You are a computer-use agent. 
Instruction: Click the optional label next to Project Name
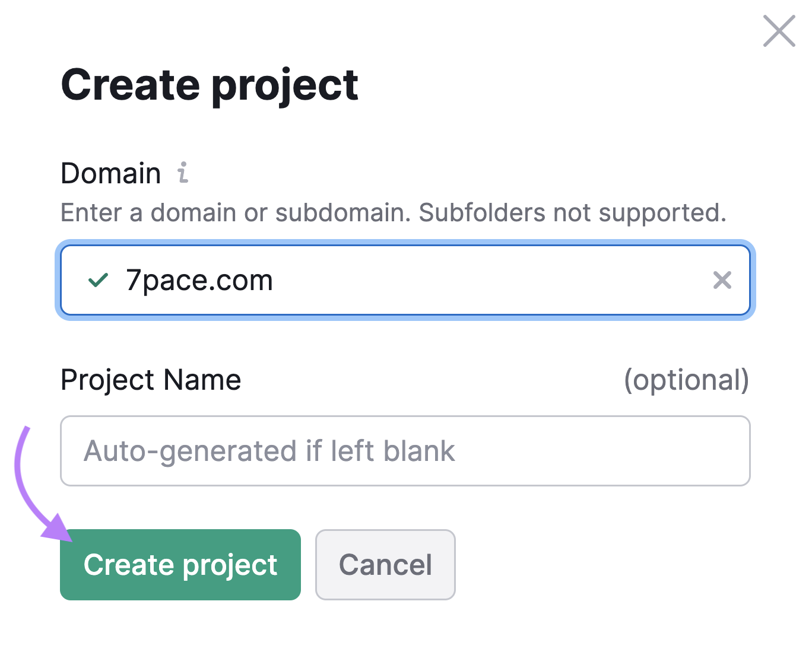(686, 380)
